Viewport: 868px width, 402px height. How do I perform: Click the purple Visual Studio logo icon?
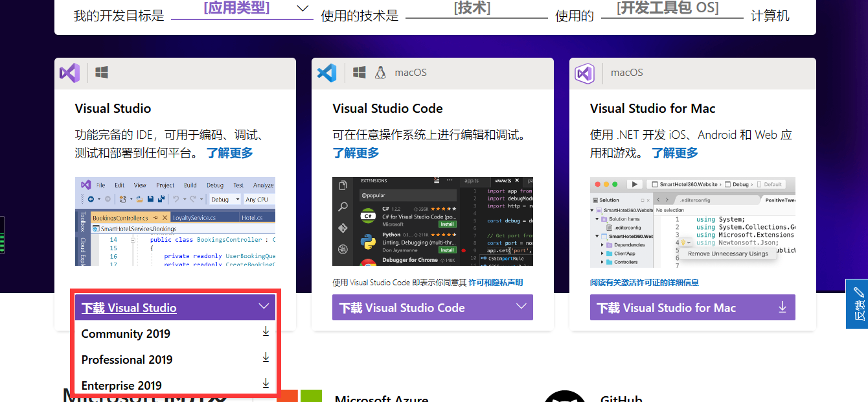click(70, 73)
